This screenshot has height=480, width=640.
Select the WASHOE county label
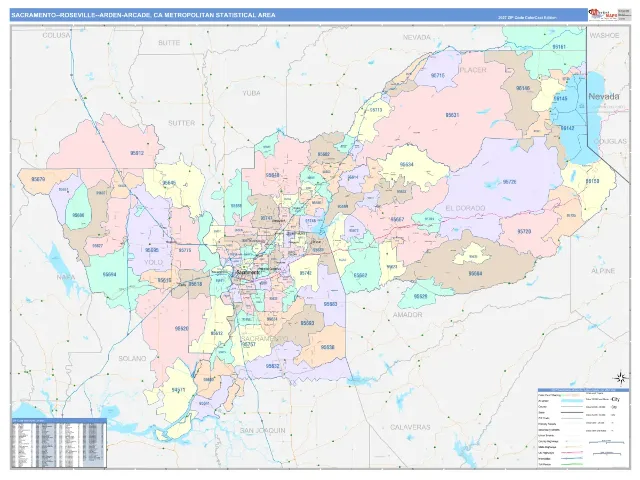click(604, 36)
